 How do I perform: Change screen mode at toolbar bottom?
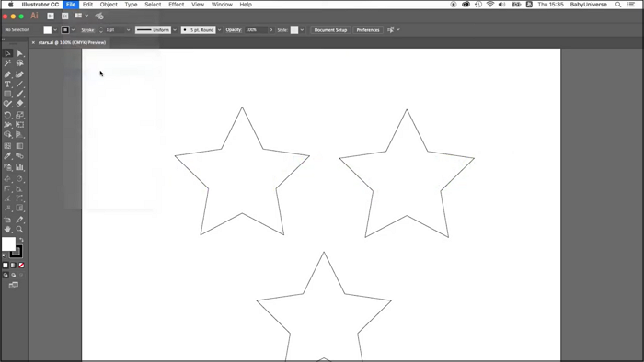point(14,286)
